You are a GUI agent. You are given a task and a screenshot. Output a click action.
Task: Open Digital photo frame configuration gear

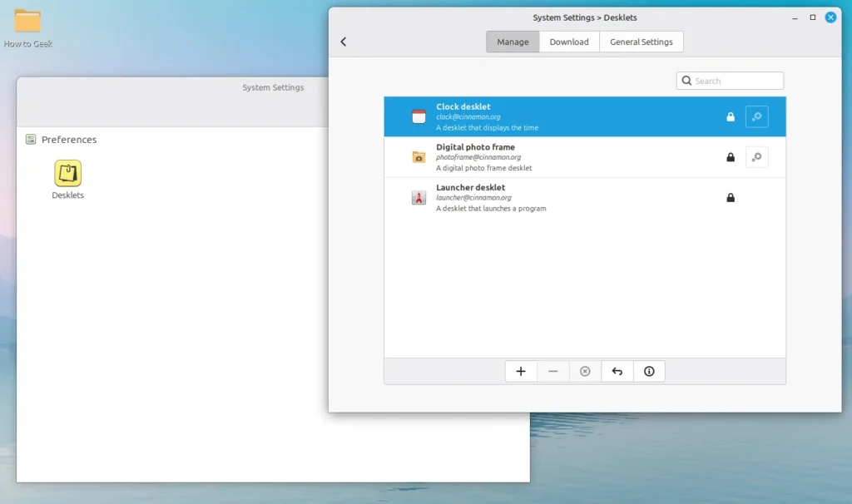pyautogui.click(x=756, y=156)
